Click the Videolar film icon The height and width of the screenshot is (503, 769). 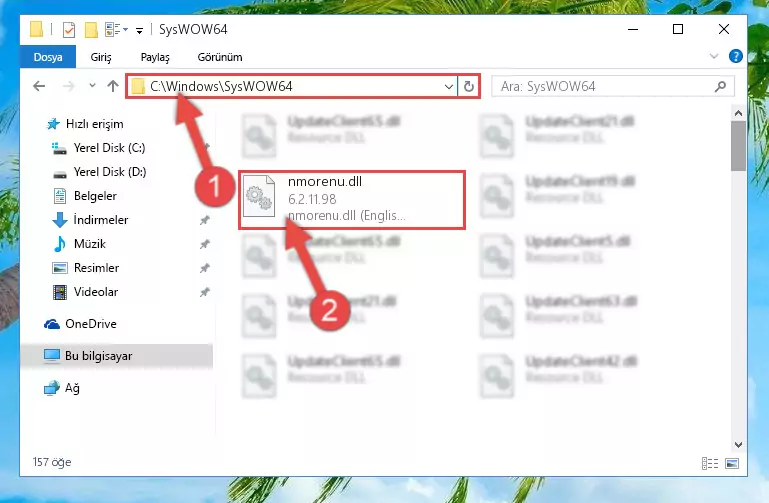[60, 292]
